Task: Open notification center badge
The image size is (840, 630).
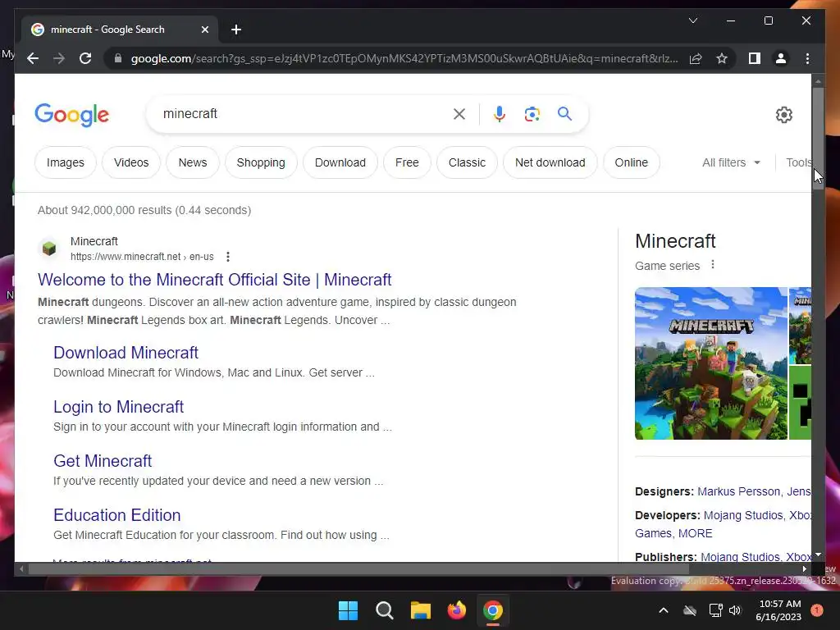Action: click(x=816, y=610)
